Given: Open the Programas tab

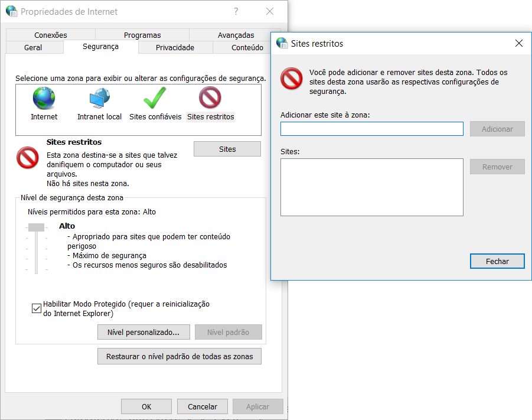Looking at the screenshot, I should coord(142,35).
